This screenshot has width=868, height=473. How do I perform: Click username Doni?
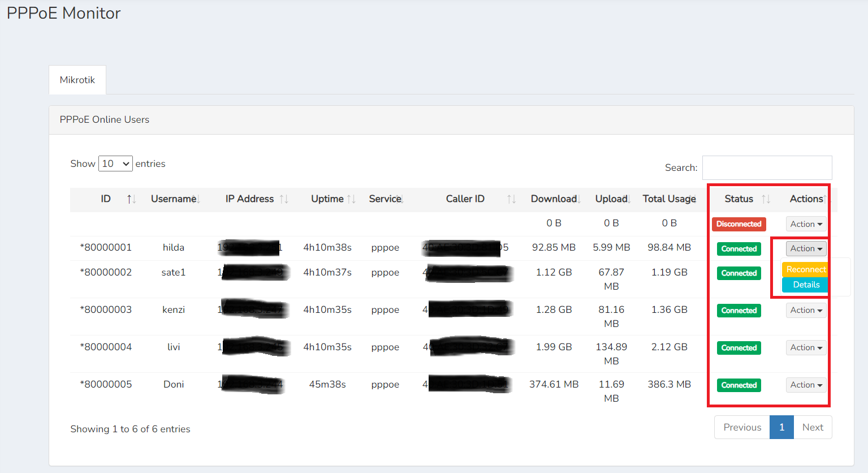coord(174,384)
